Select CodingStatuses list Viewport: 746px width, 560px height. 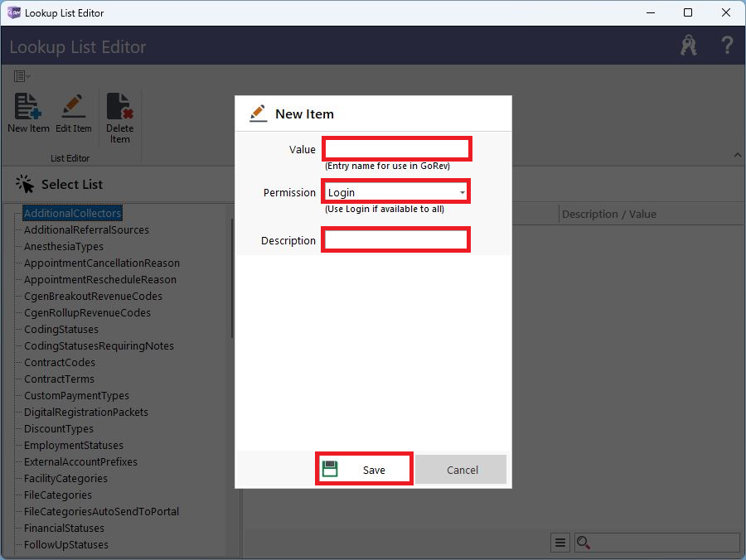pos(61,330)
